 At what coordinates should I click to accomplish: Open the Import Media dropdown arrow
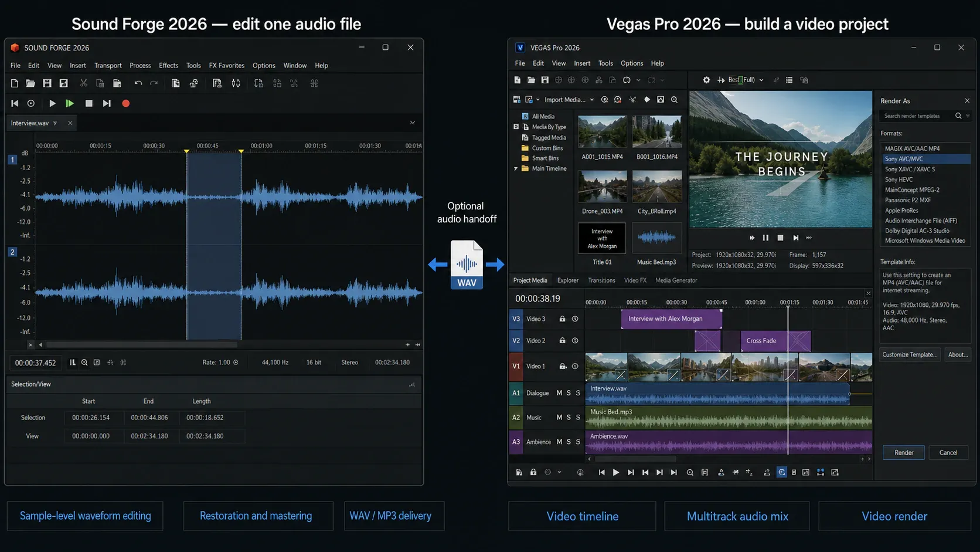592,100
